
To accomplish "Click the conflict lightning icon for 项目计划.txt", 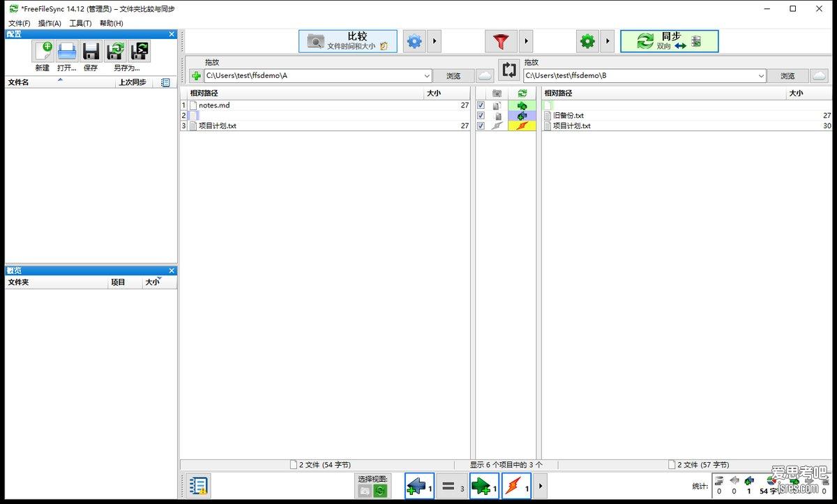I will click(x=522, y=125).
